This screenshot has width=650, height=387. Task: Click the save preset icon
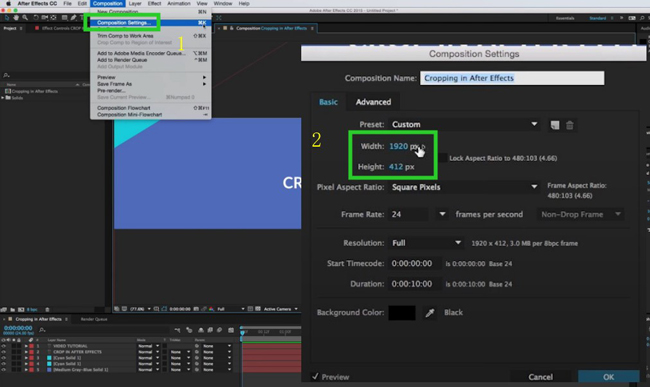(x=555, y=125)
